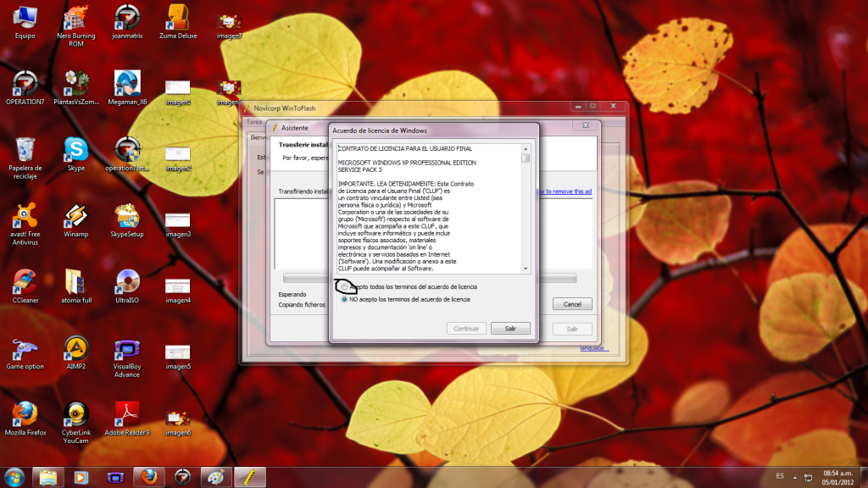The image size is (868, 488).
Task: Open the imagen7 file icon
Action: 229,26
